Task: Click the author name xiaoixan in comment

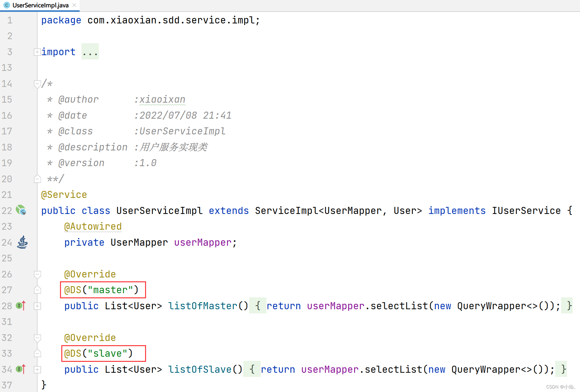Action: click(x=162, y=99)
